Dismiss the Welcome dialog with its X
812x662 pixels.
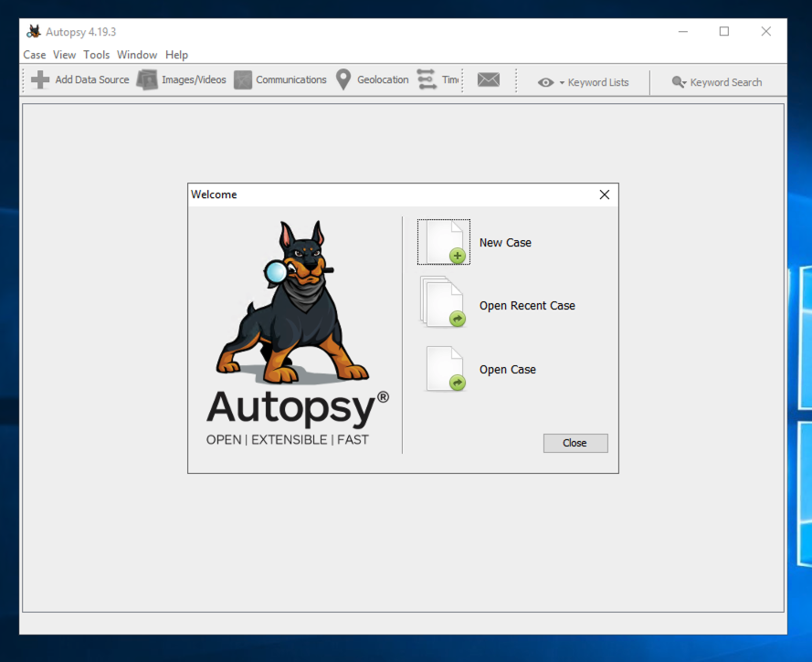pos(604,194)
